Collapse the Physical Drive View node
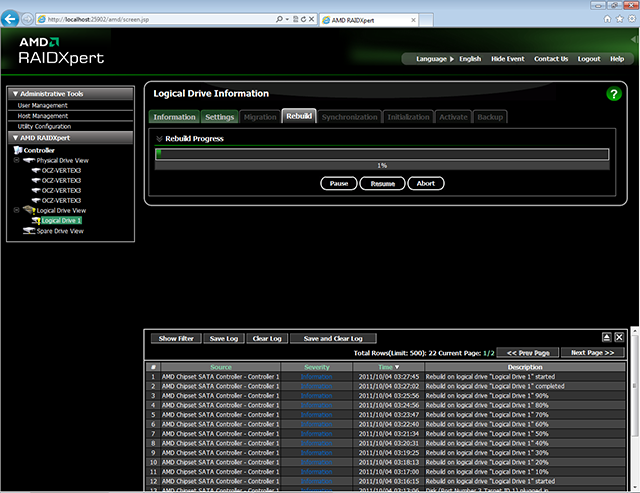 [16, 160]
